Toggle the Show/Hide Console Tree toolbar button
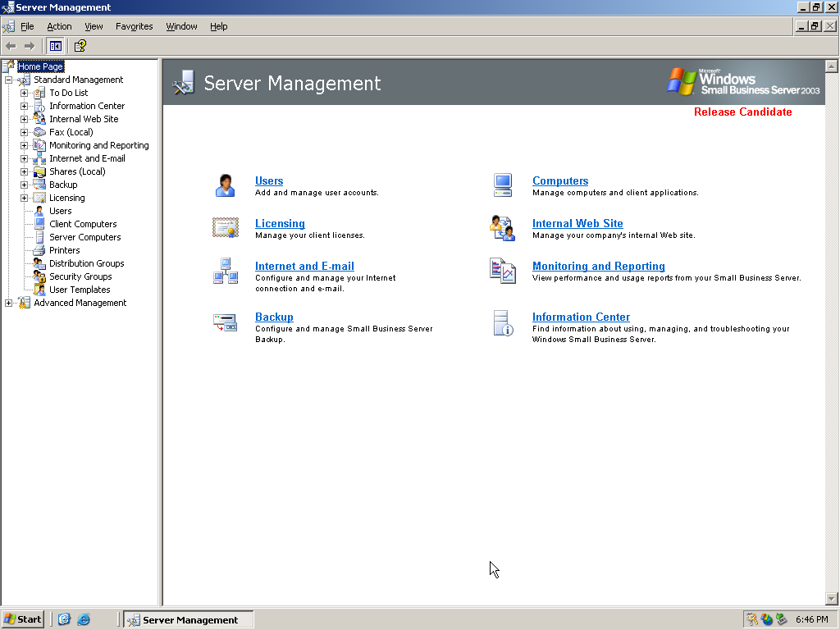The width and height of the screenshot is (840, 630). [x=55, y=46]
